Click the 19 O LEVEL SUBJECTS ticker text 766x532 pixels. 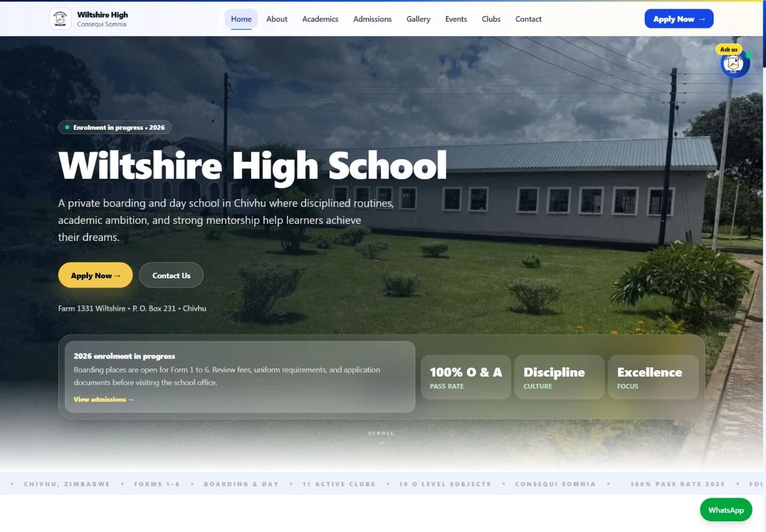click(445, 484)
